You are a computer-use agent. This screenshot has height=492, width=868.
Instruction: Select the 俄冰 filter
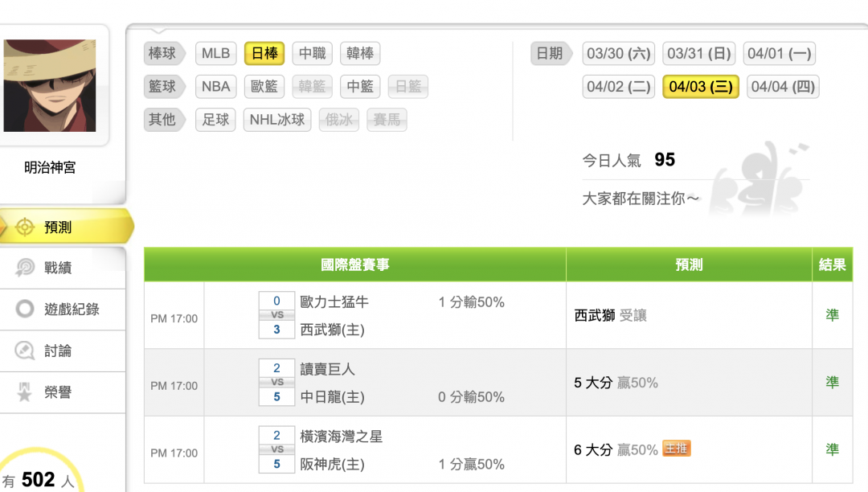tap(339, 120)
